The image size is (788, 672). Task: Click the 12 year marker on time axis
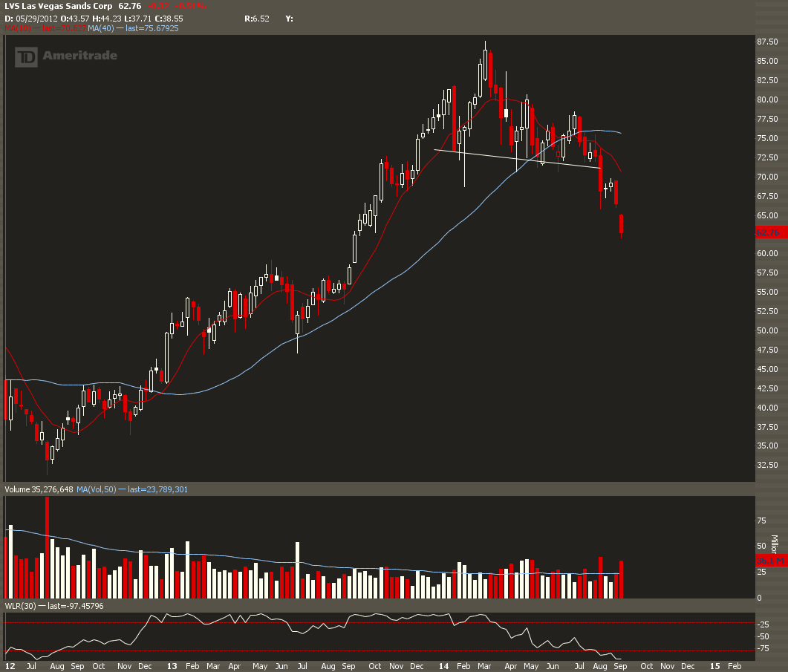[x=10, y=666]
